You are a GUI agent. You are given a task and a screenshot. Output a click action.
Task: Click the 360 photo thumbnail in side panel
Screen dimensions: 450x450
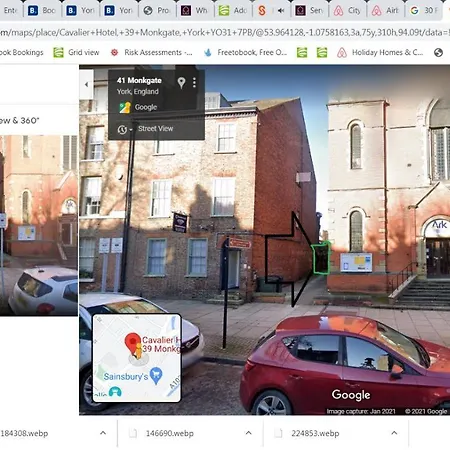click(39, 225)
